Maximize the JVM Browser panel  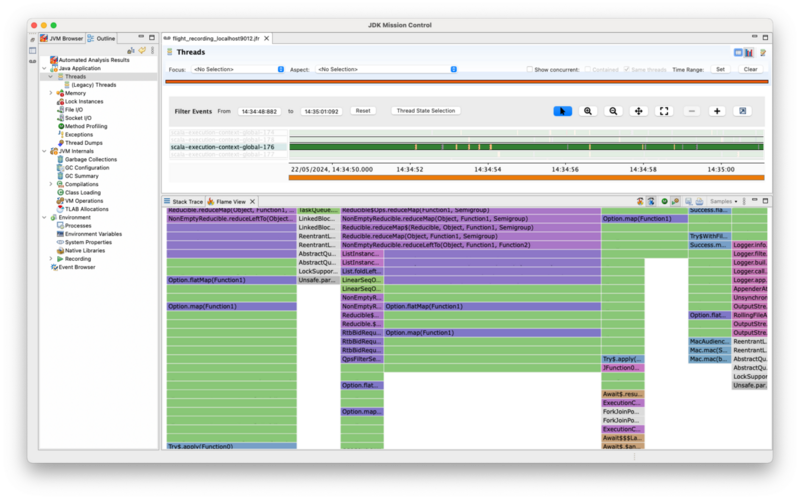tap(152, 37)
